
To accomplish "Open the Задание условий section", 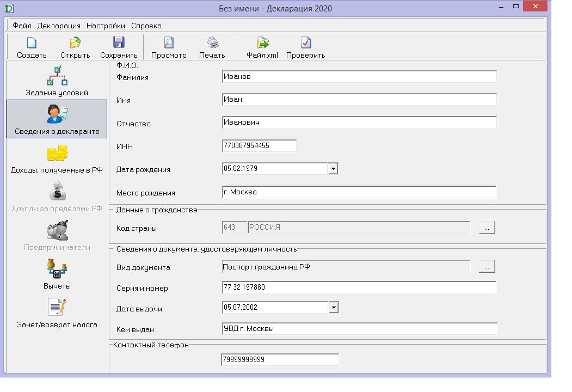I will pyautogui.click(x=57, y=81).
